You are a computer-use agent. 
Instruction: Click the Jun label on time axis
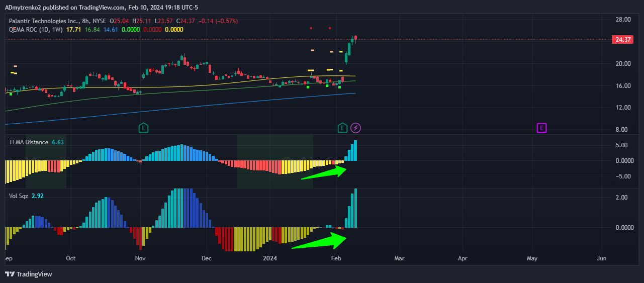pos(601,258)
